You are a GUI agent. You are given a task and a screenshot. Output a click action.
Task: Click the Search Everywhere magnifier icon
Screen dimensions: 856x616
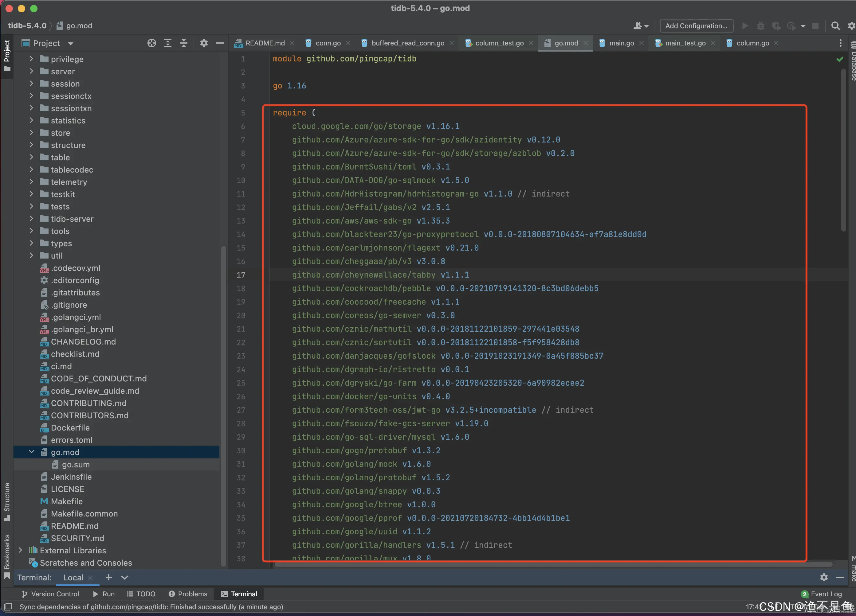click(835, 26)
